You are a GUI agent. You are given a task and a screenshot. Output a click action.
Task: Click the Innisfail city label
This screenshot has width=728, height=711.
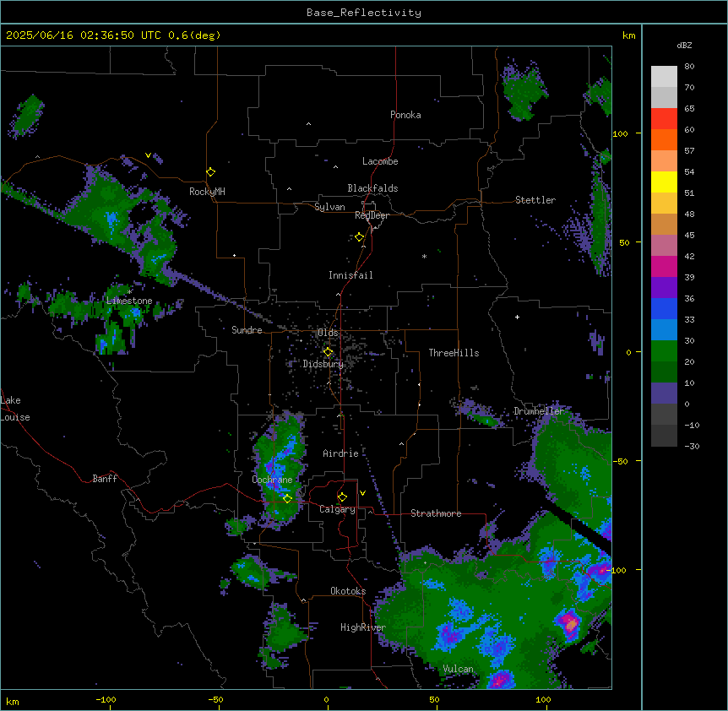(350, 275)
